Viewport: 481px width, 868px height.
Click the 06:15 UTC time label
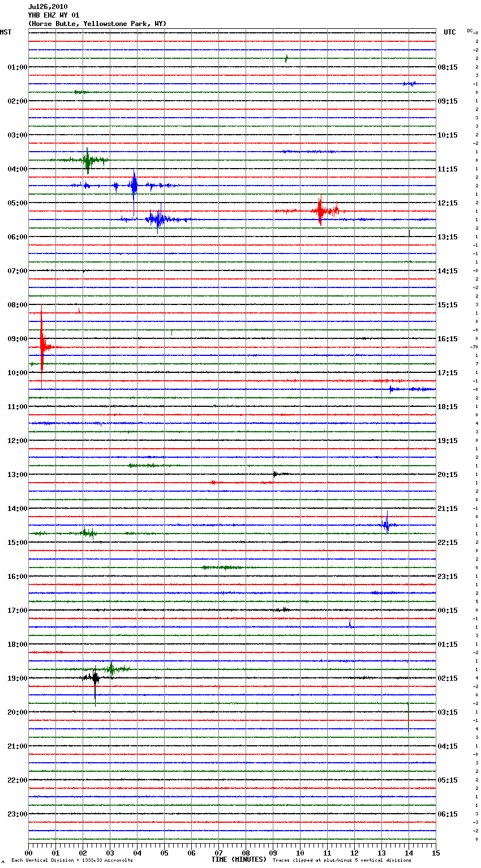pos(448,814)
